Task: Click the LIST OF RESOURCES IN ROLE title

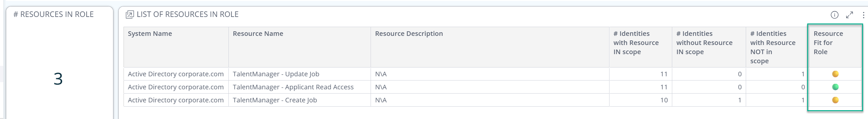Action: pos(187,14)
